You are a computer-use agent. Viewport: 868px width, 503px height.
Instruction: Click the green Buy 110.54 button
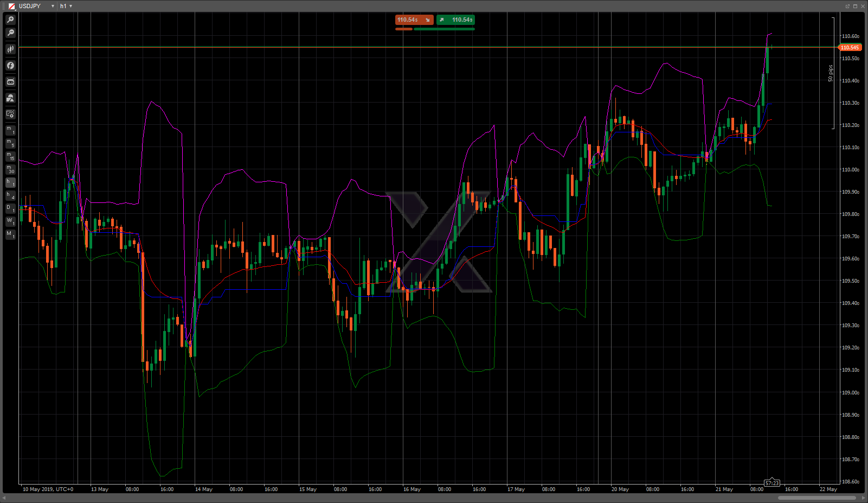click(456, 20)
